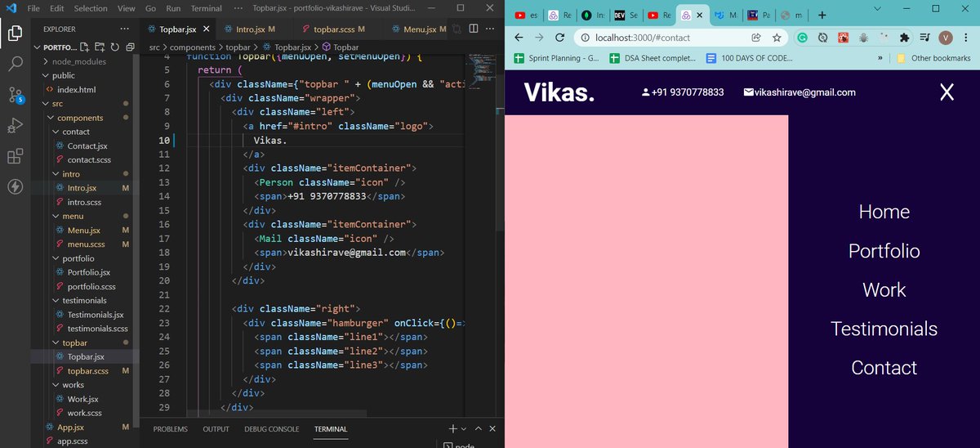Switch to DEBUG CONSOLE panel tab
This screenshot has width=980, height=448.
click(x=272, y=429)
